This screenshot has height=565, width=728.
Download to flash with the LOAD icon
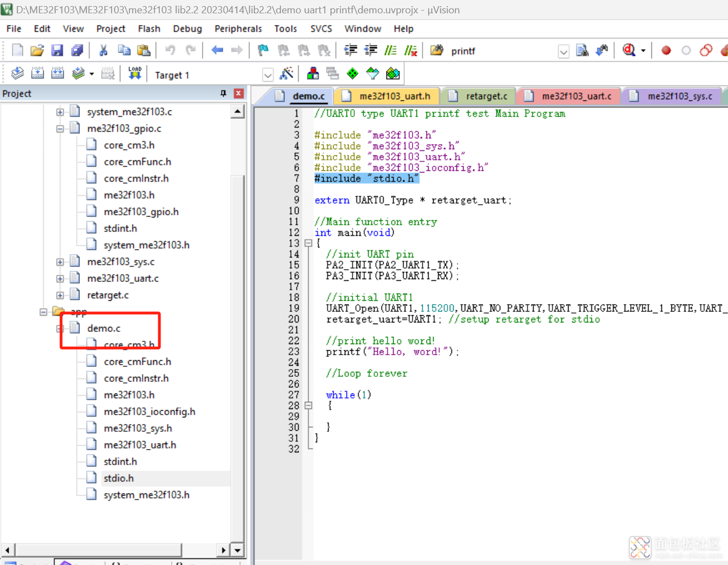134,73
